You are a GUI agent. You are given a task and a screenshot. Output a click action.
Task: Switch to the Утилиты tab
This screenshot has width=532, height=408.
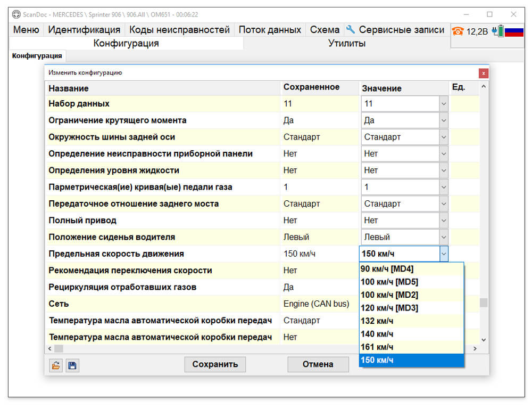(x=347, y=43)
